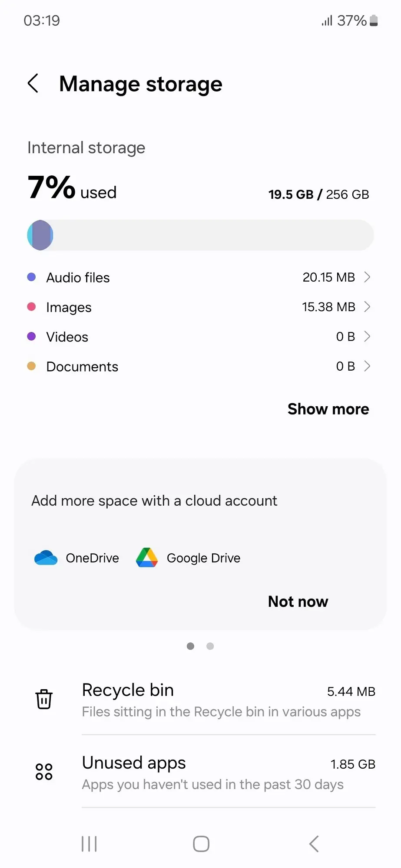Tap Show more storage categories
Screen dimensions: 401x868
tap(328, 409)
